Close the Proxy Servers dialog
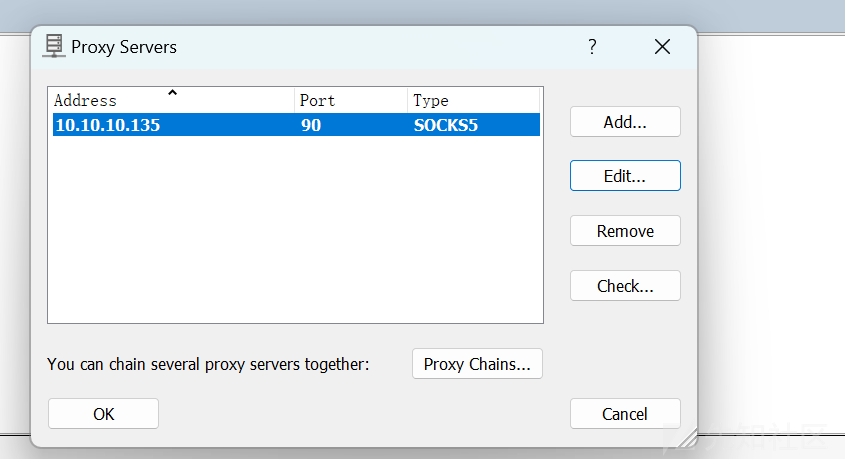The width and height of the screenshot is (845, 459). pos(661,46)
